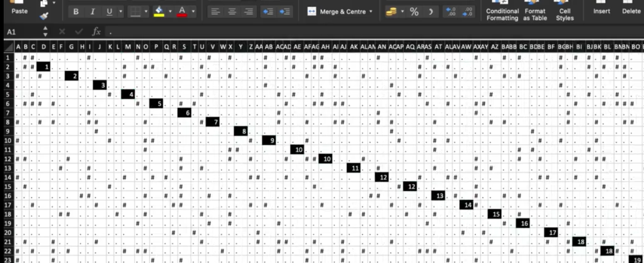This screenshot has width=644, height=263.
Task: Toggle underline formatting
Action: (110, 11)
